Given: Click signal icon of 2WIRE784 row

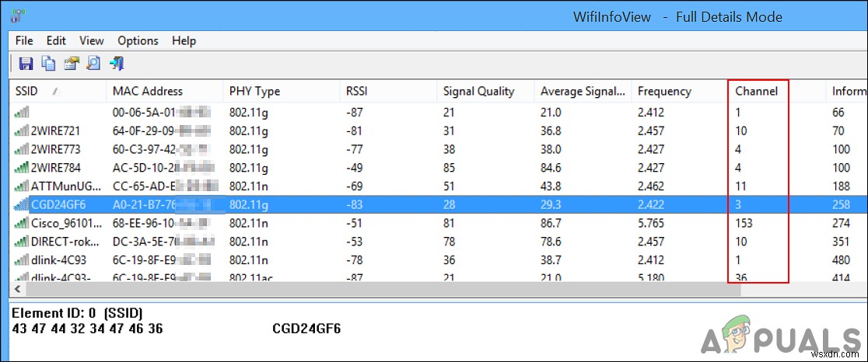Looking at the screenshot, I should point(22,168).
